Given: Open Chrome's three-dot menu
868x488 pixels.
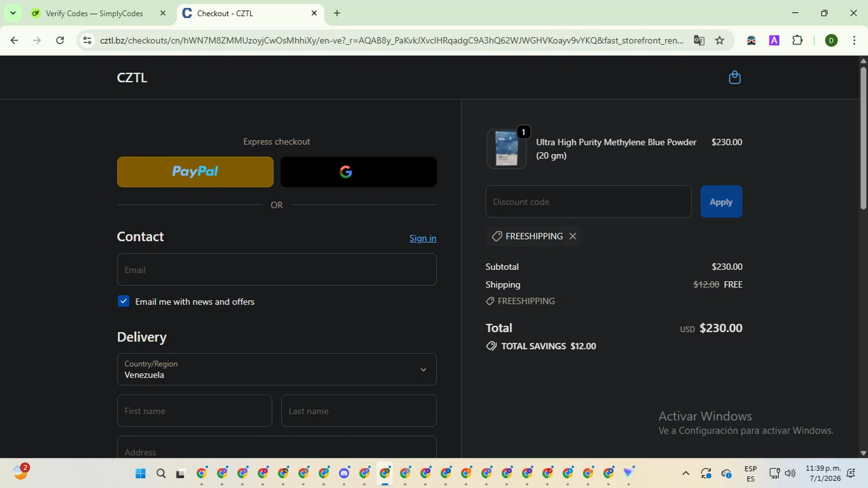Looking at the screenshot, I should (x=854, y=41).
